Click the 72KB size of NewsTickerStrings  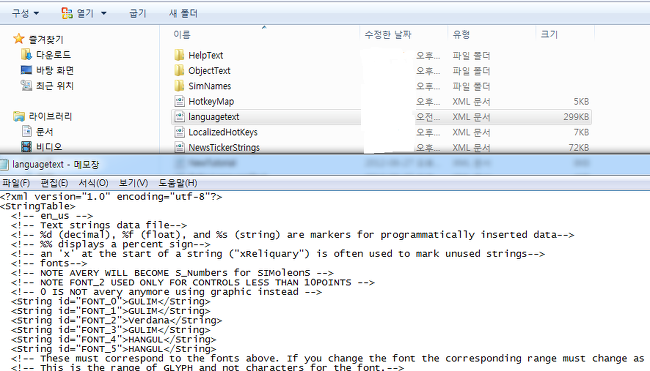tap(579, 148)
